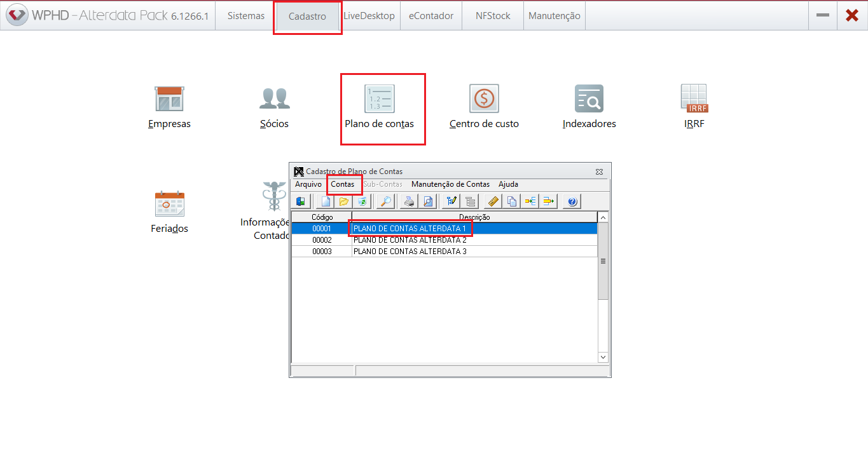Click the Descrição column header
Viewport: 868px width, 472px height.
[x=475, y=217]
